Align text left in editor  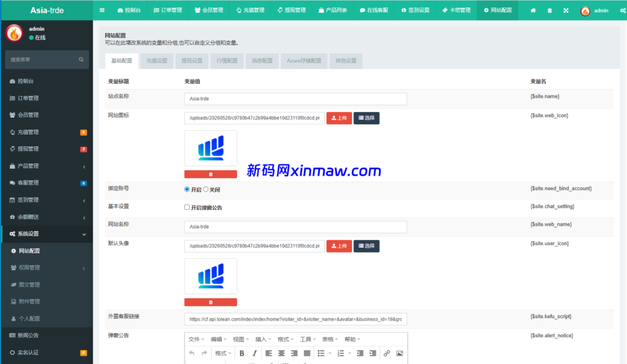coord(269,353)
